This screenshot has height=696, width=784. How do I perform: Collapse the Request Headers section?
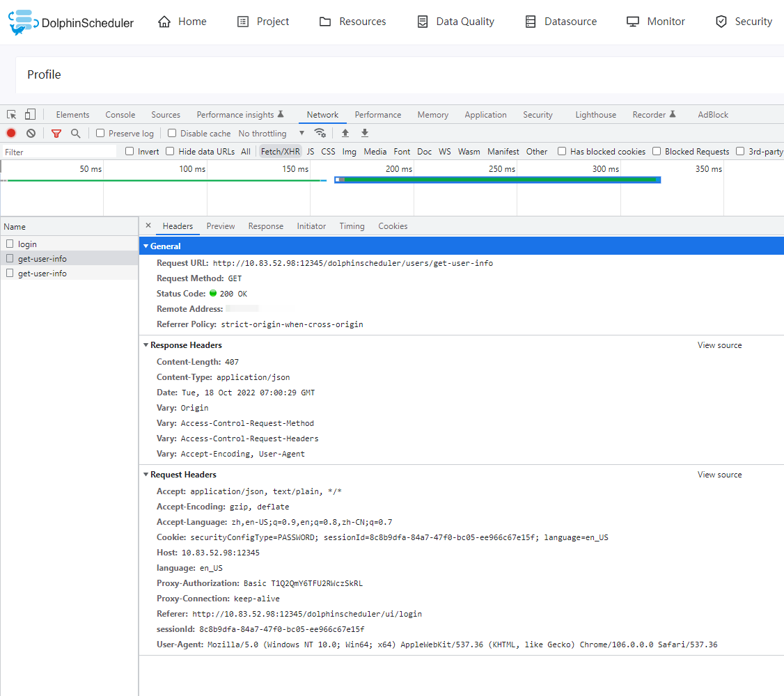pyautogui.click(x=146, y=474)
